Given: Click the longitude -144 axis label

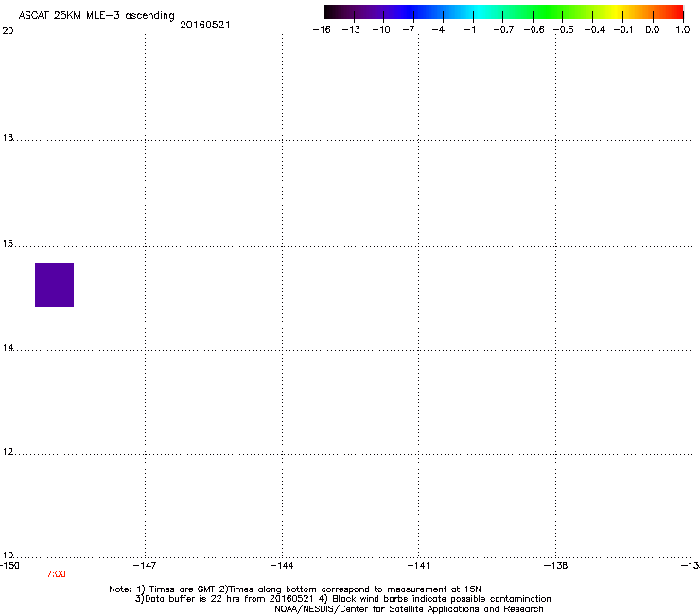Looking at the screenshot, I should click(282, 566).
